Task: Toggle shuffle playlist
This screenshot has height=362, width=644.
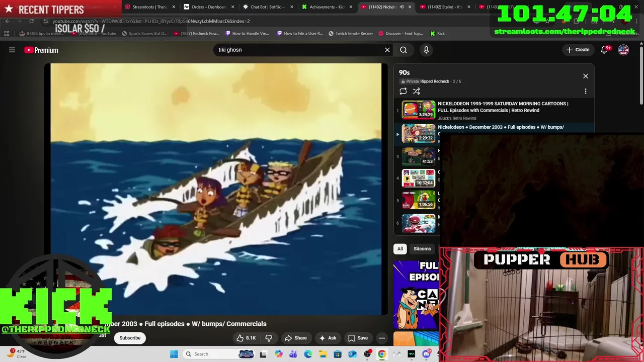Action: coord(417,91)
